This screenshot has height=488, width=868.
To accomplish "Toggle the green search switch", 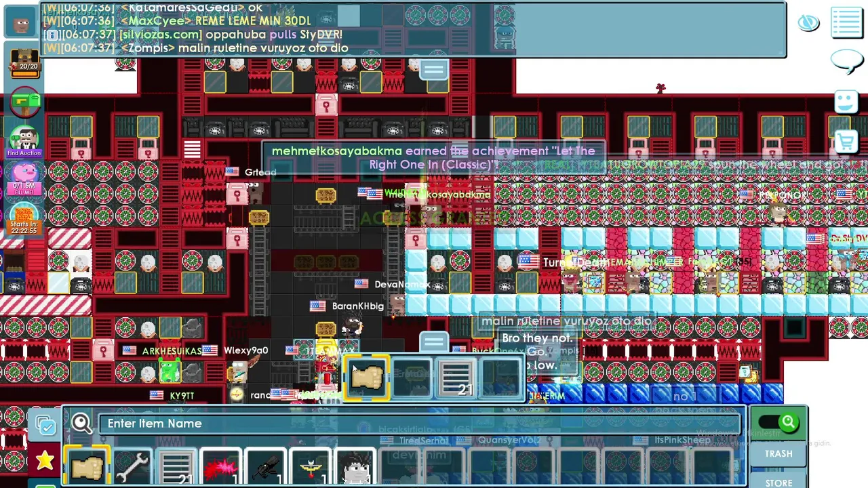I will [778, 423].
